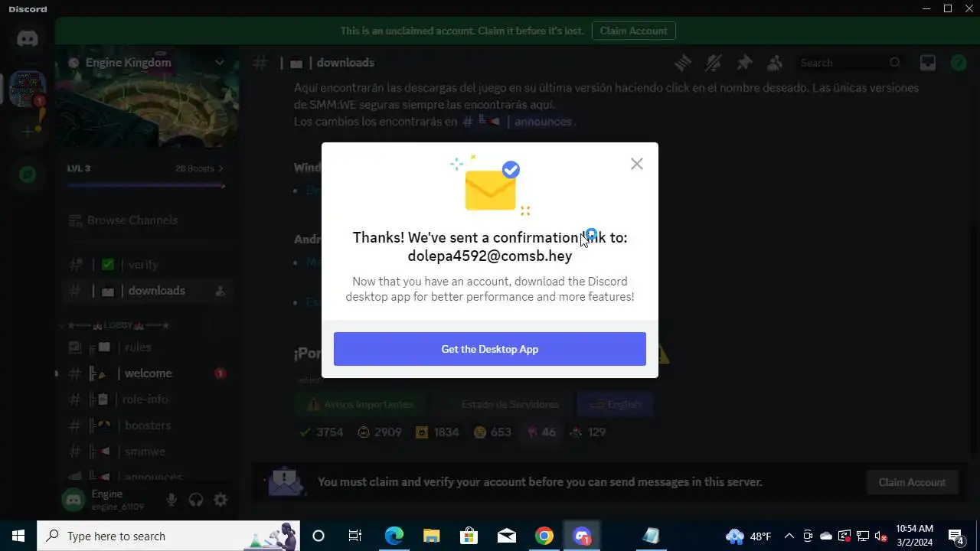Expand the Engine Kingdom server dropdown
The image size is (980, 551).
(219, 63)
